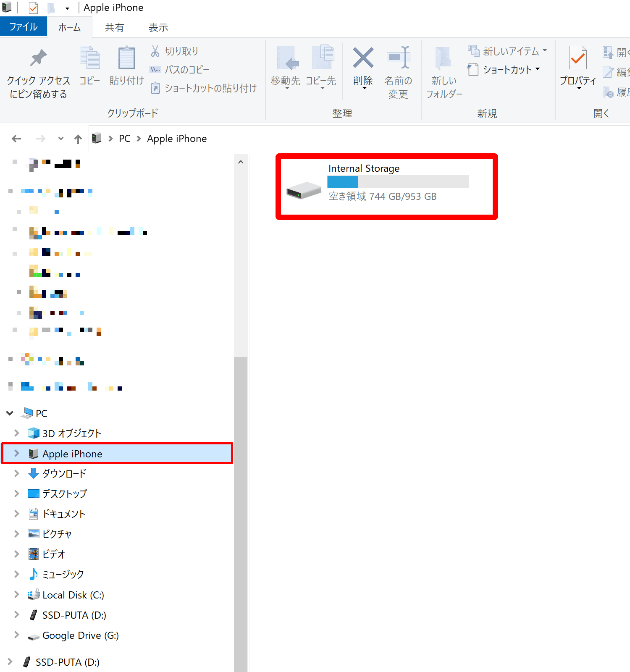Switch to the ホーム ribbon tab
Image resolution: width=630 pixels, height=672 pixels.
(70, 27)
